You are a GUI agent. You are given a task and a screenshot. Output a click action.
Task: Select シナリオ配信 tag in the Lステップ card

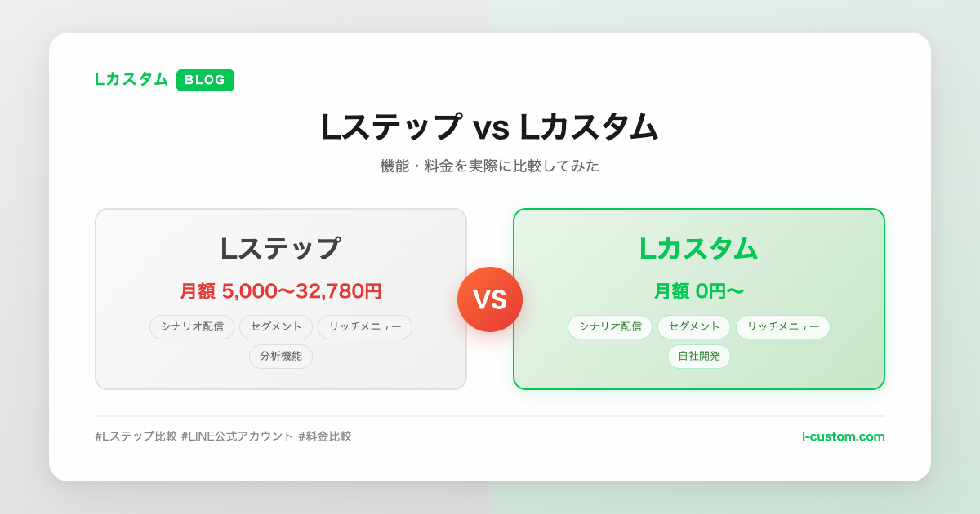[192, 327]
